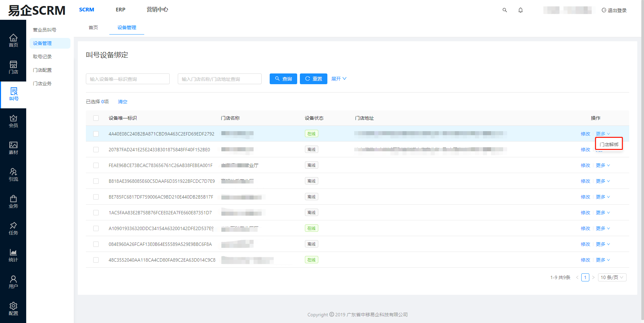Select the 叫号 queue sidebar icon
The width and height of the screenshot is (644, 323).
tap(13, 94)
